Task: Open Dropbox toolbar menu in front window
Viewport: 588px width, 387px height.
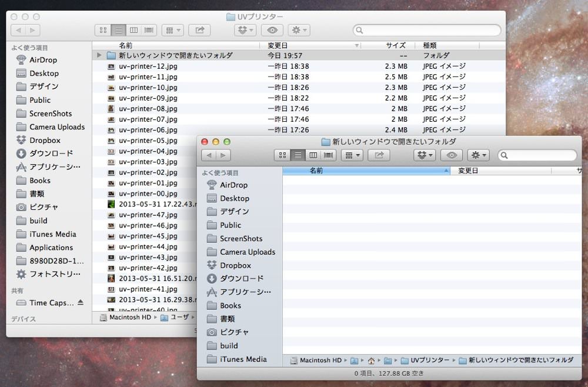Action: click(425, 155)
